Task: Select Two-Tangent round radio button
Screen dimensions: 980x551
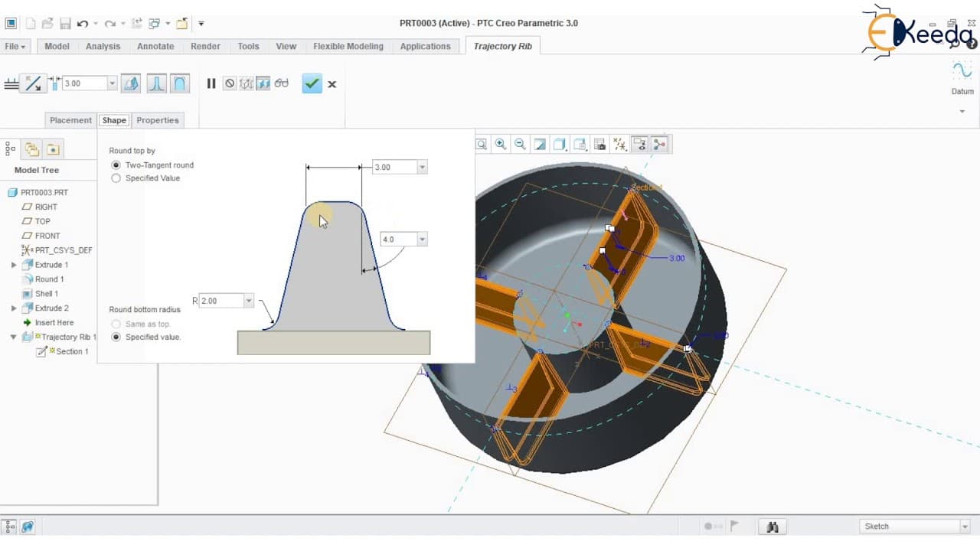Action: pos(116,165)
